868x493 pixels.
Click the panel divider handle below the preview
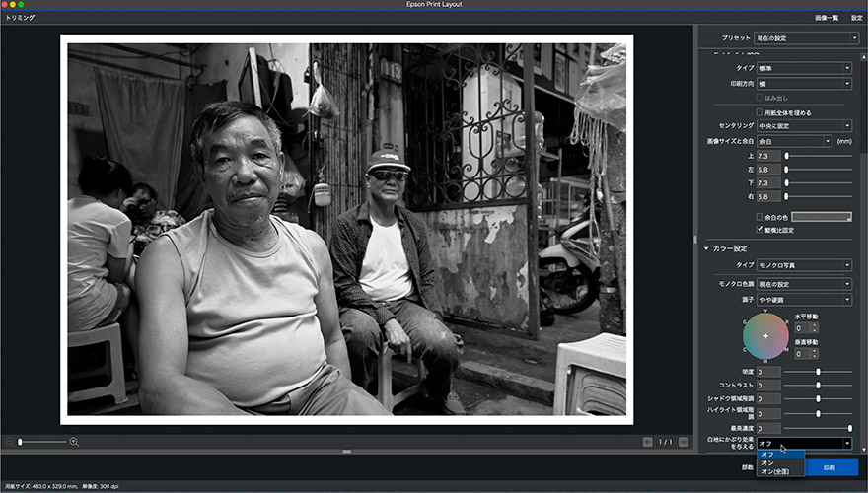[346, 451]
